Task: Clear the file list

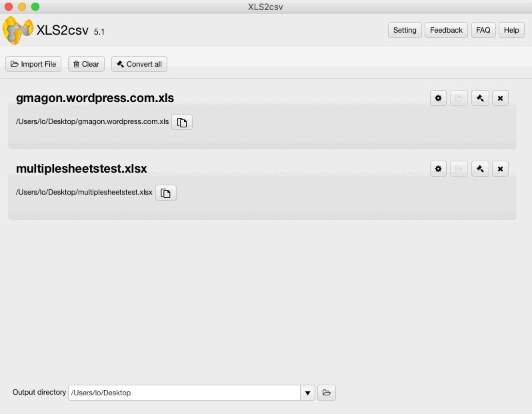Action: (86, 64)
